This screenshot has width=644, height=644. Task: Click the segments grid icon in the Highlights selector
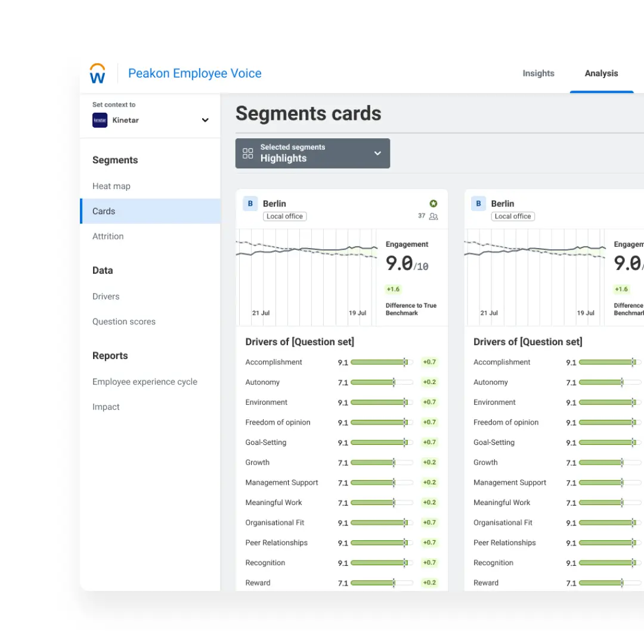coord(248,153)
